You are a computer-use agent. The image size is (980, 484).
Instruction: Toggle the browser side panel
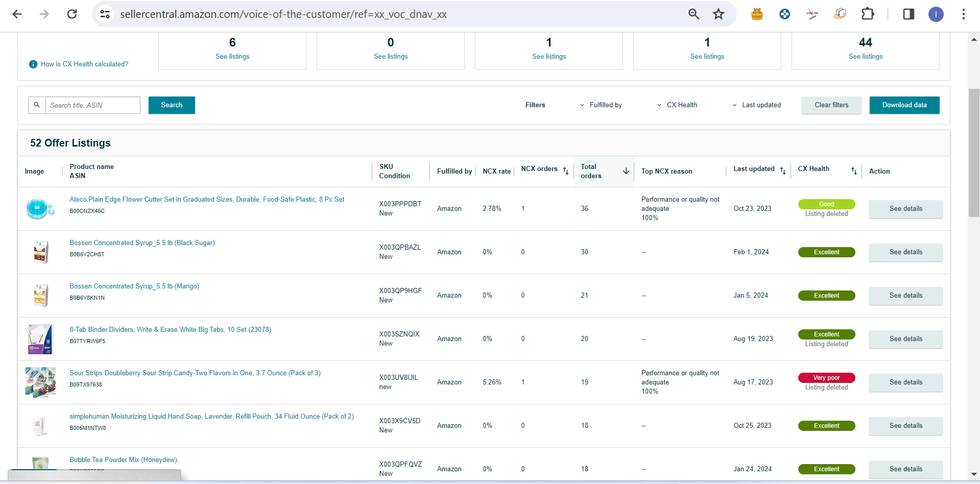(909, 14)
